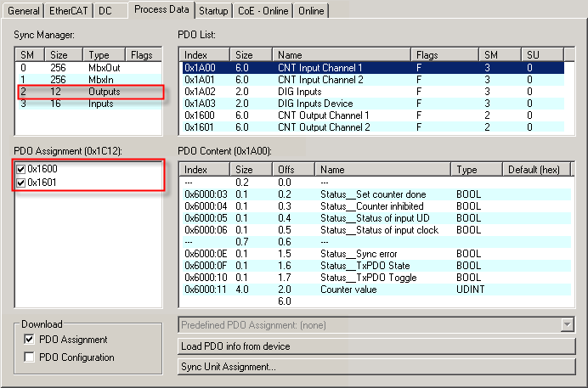Go to the Startup tab
Viewport: 588px width, 388px height.
click(x=213, y=10)
